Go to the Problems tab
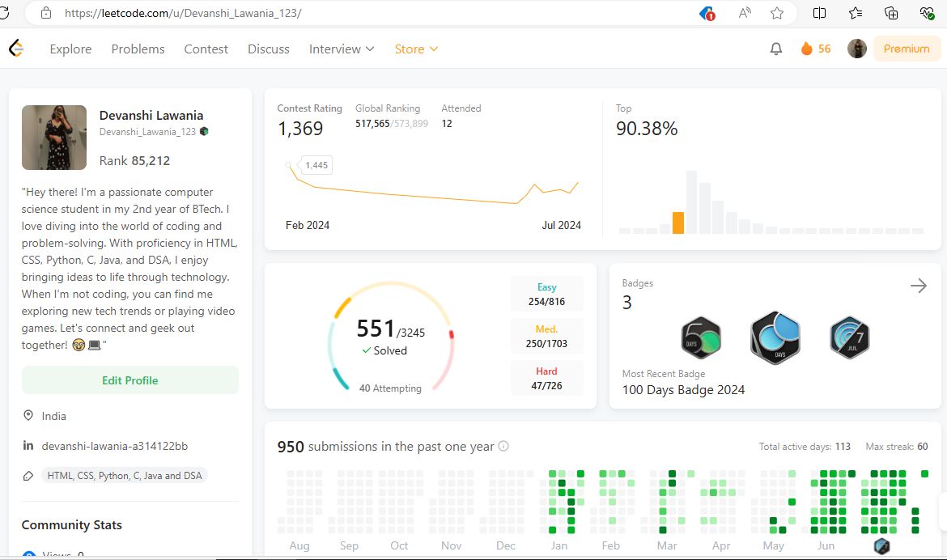This screenshot has width=947, height=560. pyautogui.click(x=138, y=49)
